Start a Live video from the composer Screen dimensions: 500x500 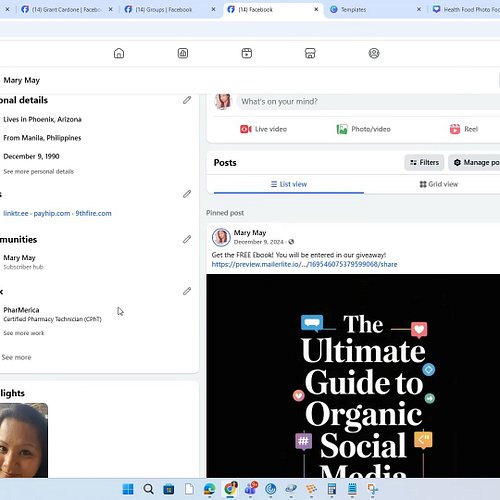click(263, 129)
